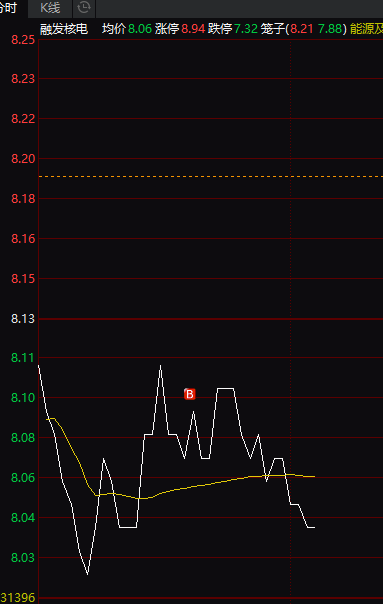Open the history clock icon beside K线
The height and width of the screenshot is (604, 383).
[x=84, y=7]
